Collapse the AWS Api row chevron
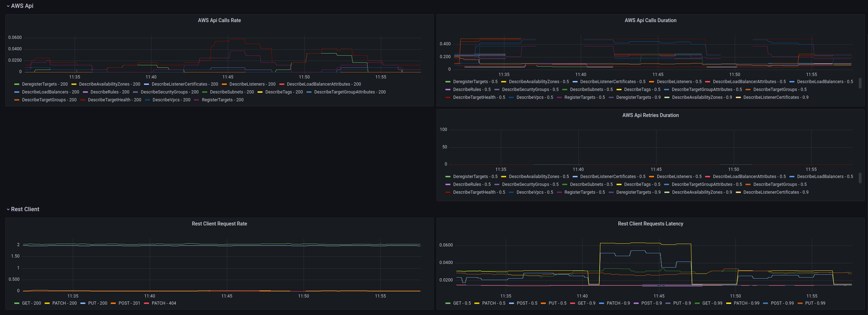The image size is (868, 315). [x=8, y=6]
